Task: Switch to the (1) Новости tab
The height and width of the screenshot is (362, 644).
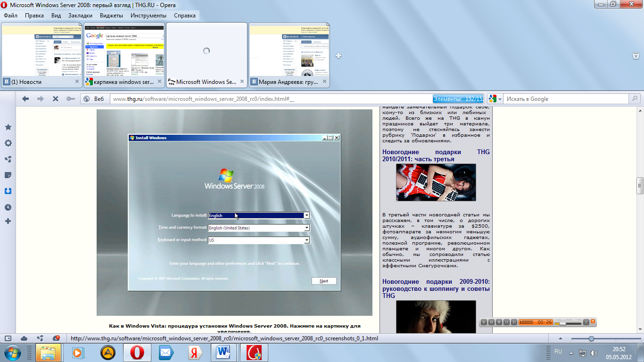Action: coord(41,55)
